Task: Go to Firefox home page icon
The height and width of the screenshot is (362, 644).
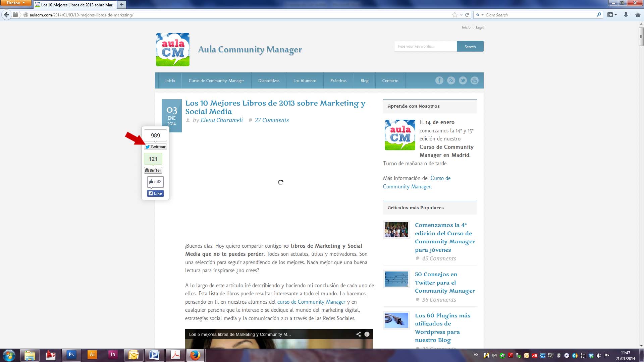Action: [x=638, y=15]
